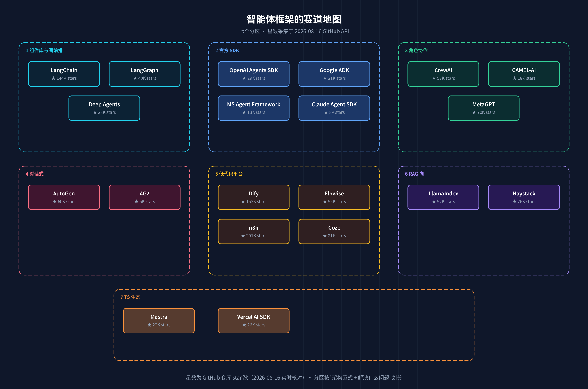Click the "153K stars" count under Dify
588x389 pixels.
tap(254, 201)
